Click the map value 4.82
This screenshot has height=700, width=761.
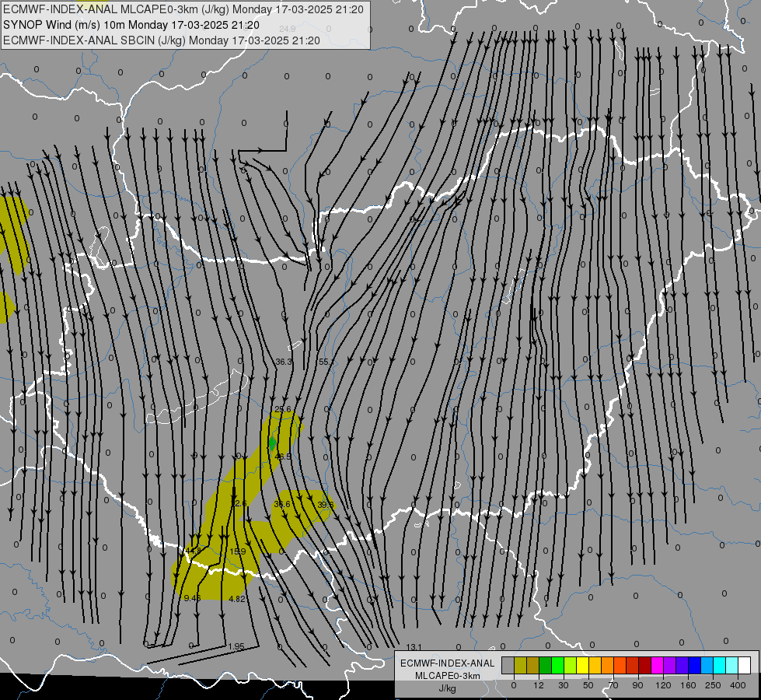coord(237,599)
